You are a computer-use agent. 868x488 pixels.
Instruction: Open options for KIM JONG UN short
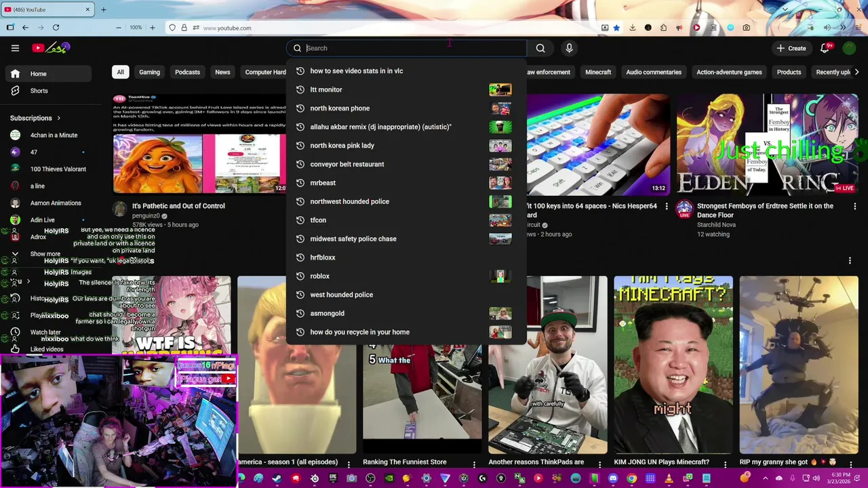[726, 464]
